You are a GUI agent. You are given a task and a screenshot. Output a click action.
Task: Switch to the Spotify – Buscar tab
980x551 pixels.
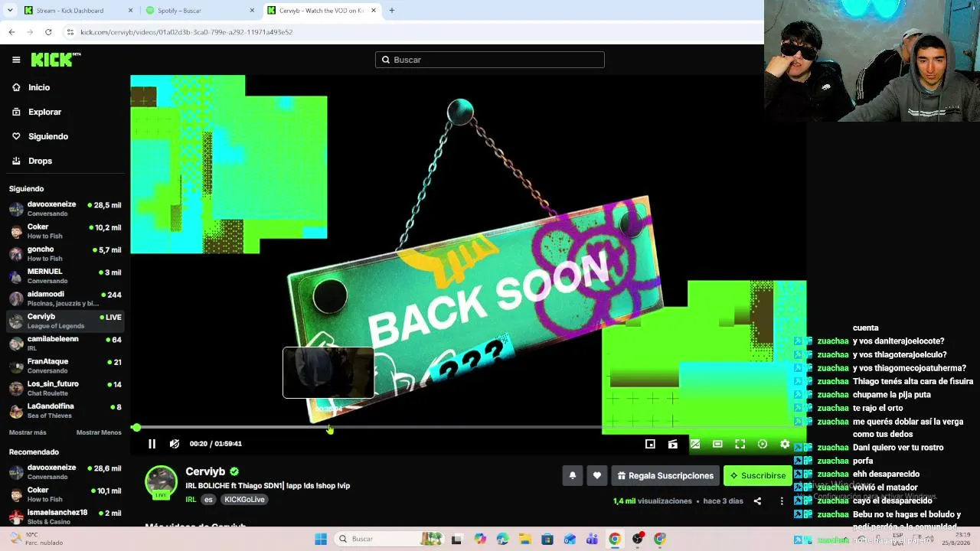coord(199,11)
